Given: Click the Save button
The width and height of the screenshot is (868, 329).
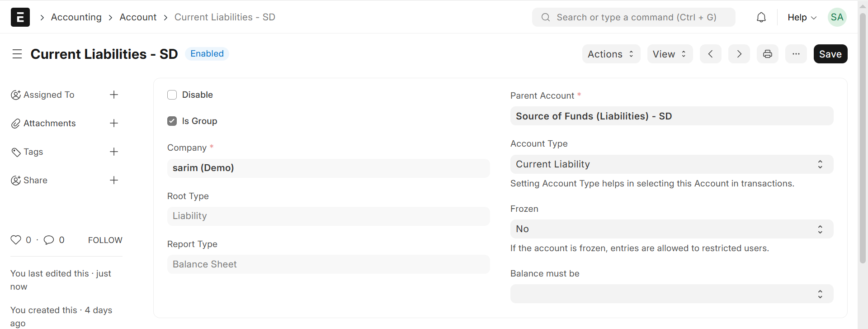Looking at the screenshot, I should point(830,54).
